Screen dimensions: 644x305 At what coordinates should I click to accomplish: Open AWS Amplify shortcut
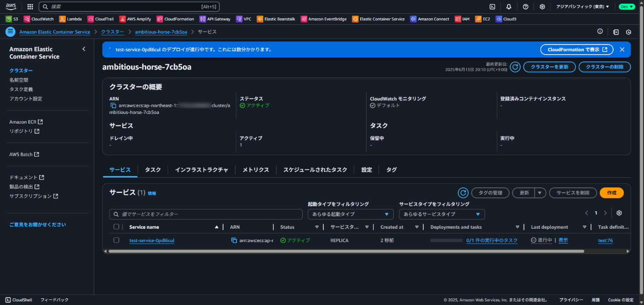pyautogui.click(x=136, y=19)
